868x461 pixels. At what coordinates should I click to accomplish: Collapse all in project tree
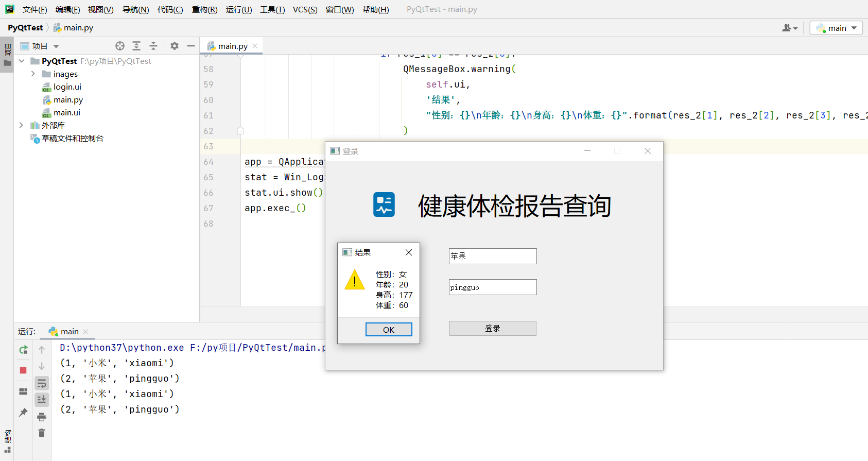[153, 46]
